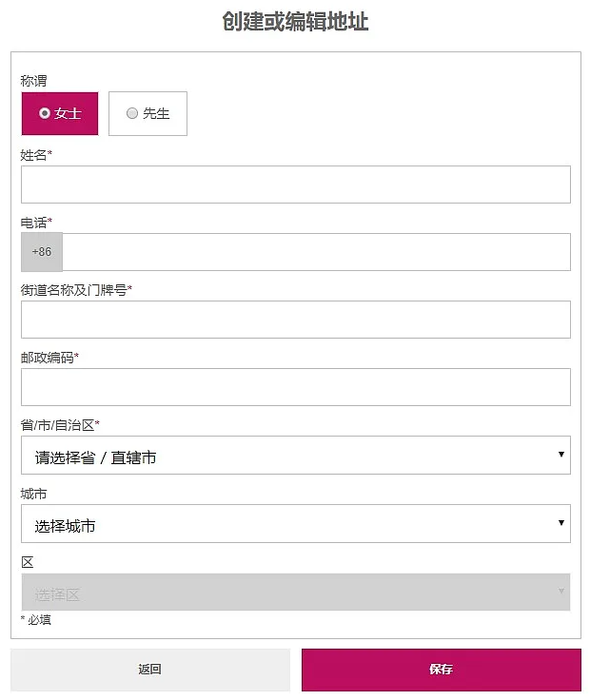Focus the 街道名称及门牌号 text field
The height and width of the screenshot is (700, 590).
(x=296, y=320)
